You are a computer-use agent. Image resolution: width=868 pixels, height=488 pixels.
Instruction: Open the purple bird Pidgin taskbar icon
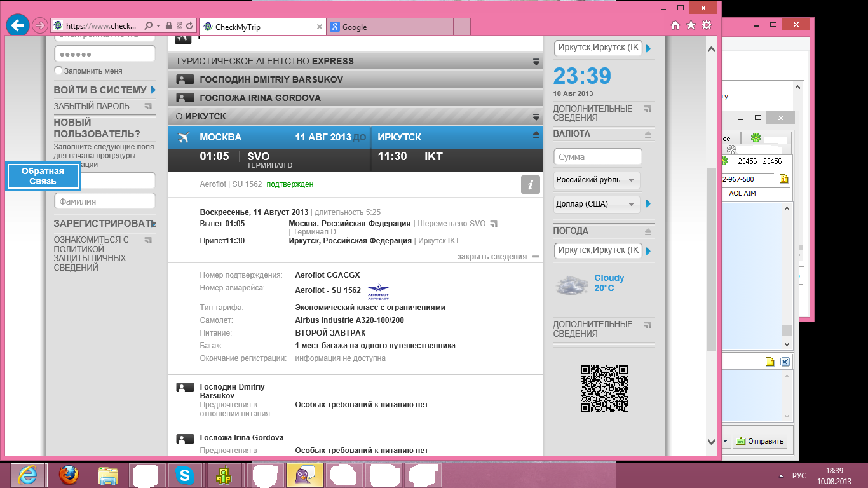tap(305, 475)
